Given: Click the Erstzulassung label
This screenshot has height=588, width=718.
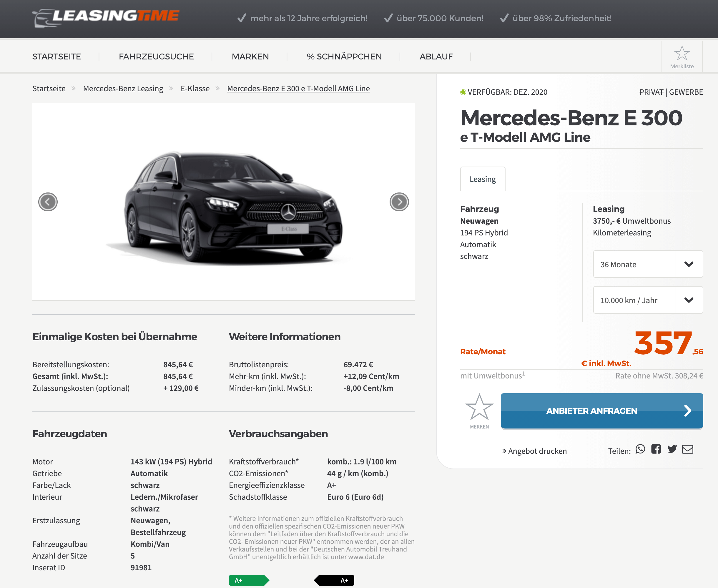Looking at the screenshot, I should pyautogui.click(x=56, y=521).
